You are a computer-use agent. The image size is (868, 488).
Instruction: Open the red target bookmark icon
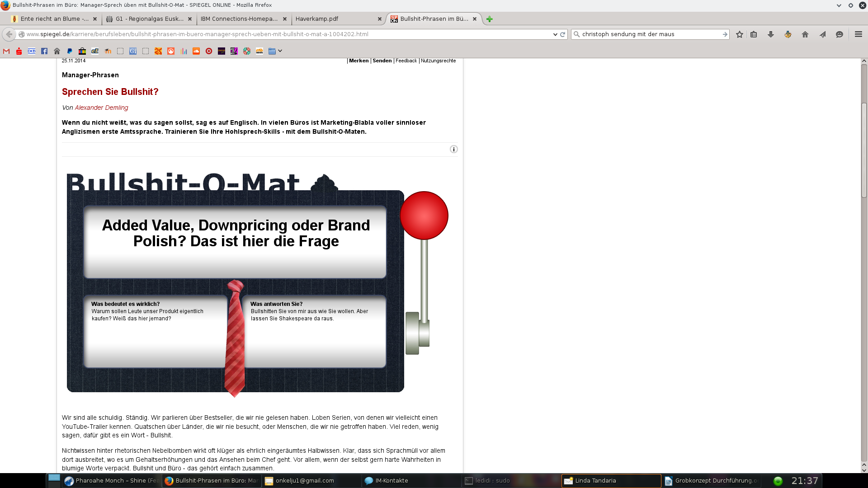pyautogui.click(x=209, y=51)
